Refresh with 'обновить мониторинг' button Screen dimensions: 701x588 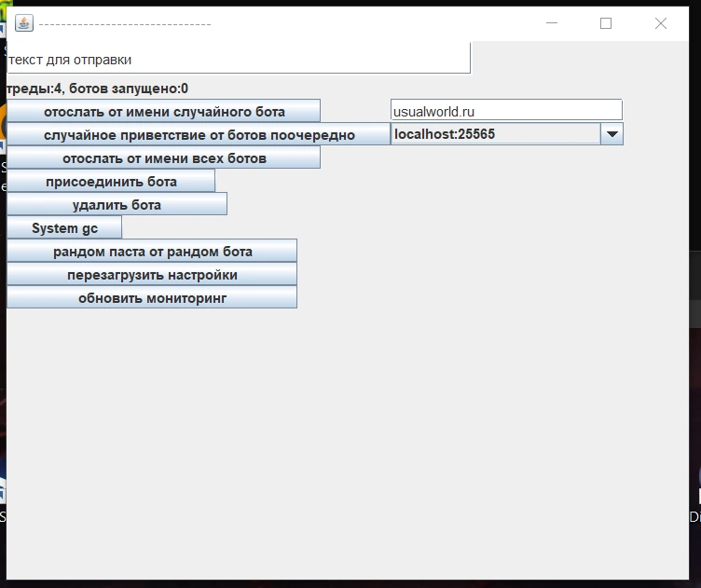pos(152,298)
